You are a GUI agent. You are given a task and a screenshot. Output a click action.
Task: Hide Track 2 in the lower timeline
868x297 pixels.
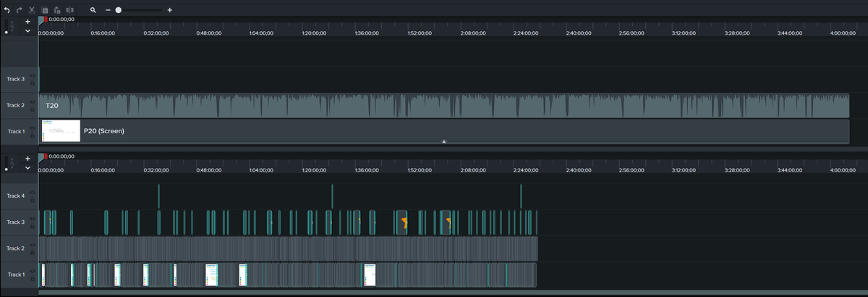click(x=33, y=244)
